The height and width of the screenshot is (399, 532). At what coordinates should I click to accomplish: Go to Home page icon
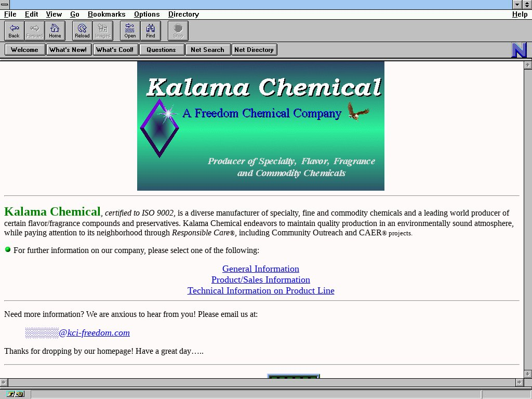pyautogui.click(x=55, y=31)
